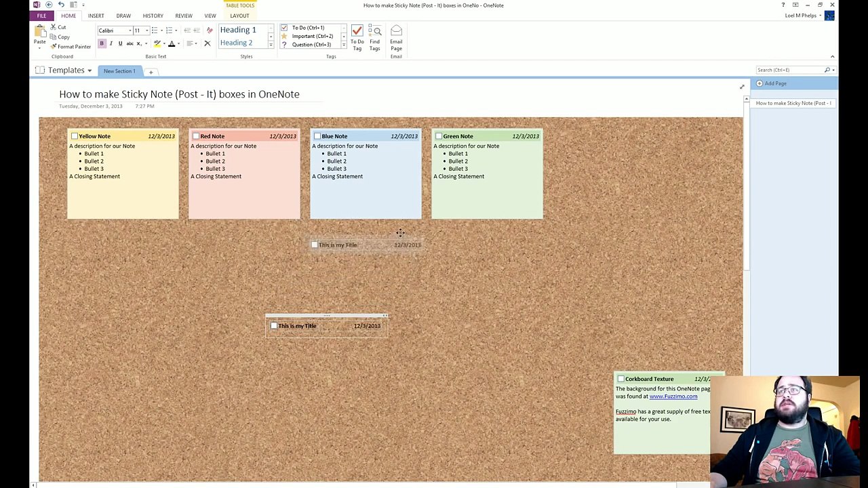Switch to the DRAW ribbon tab
This screenshot has height=488, width=868.
(123, 16)
